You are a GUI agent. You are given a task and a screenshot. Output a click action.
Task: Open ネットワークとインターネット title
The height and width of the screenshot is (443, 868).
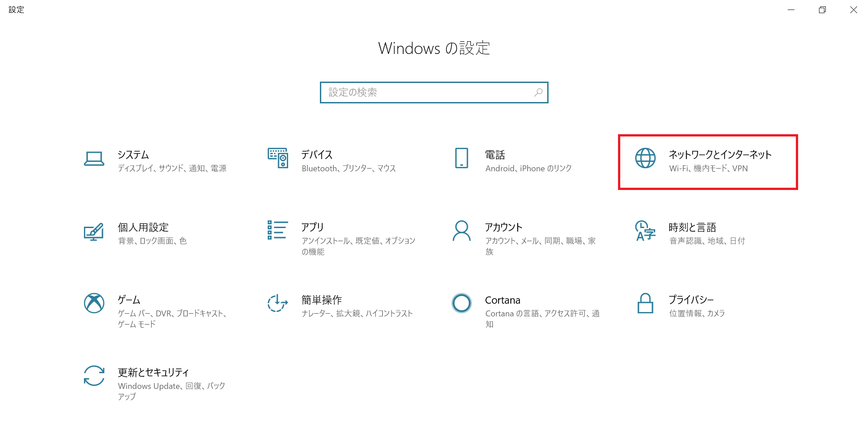pos(720,155)
